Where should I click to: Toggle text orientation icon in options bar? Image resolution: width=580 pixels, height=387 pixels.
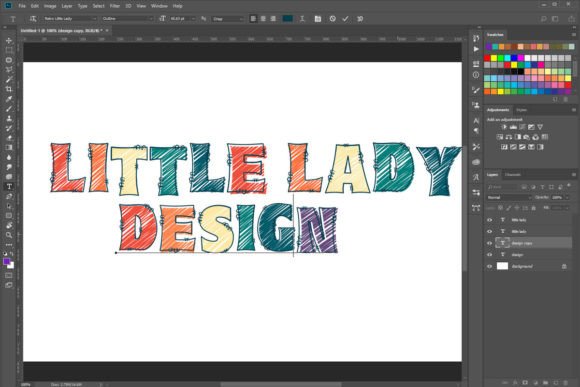click(x=33, y=18)
